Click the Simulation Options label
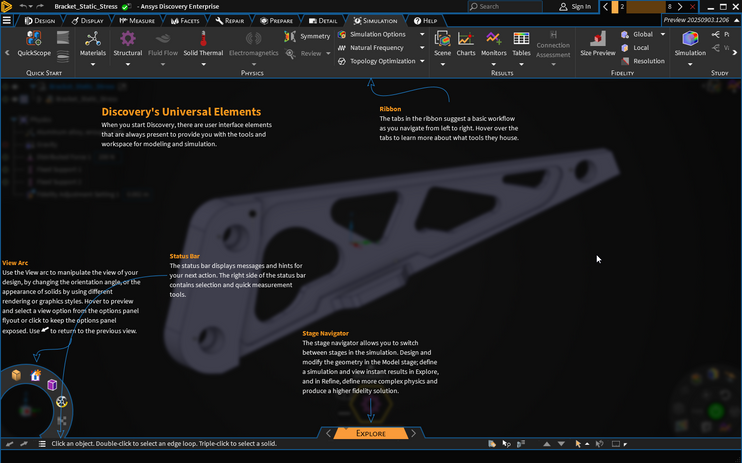The width and height of the screenshot is (742, 463). pyautogui.click(x=378, y=34)
